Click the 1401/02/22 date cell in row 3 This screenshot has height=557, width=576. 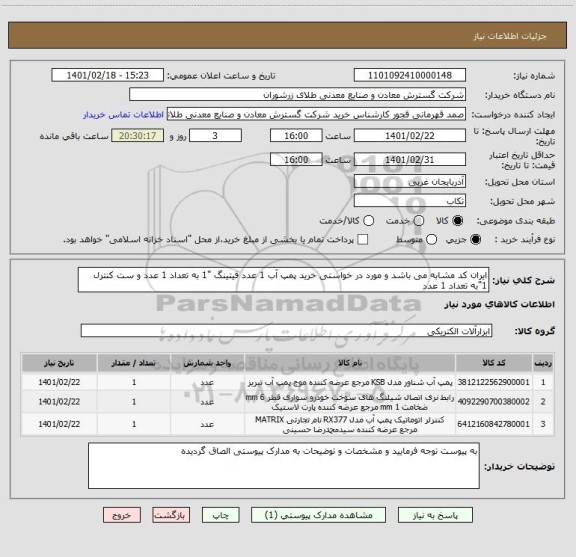[59, 424]
